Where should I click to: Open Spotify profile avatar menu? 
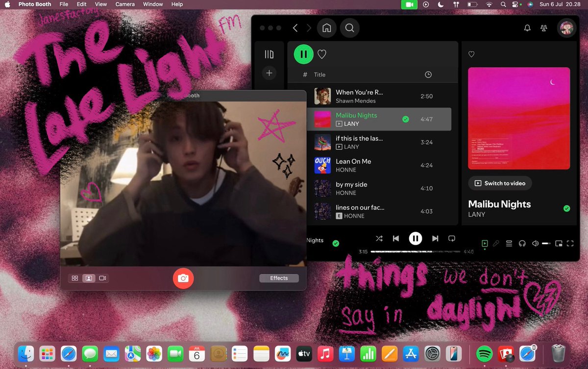566,28
